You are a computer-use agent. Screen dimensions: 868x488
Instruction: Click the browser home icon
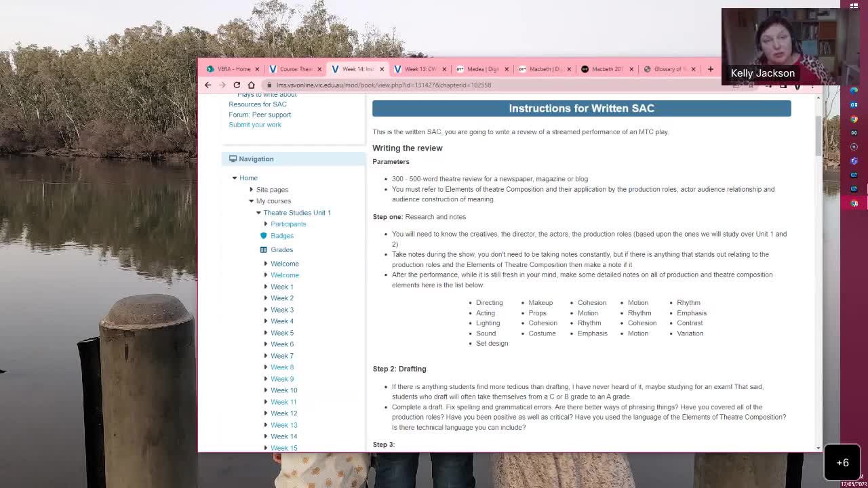(x=250, y=85)
